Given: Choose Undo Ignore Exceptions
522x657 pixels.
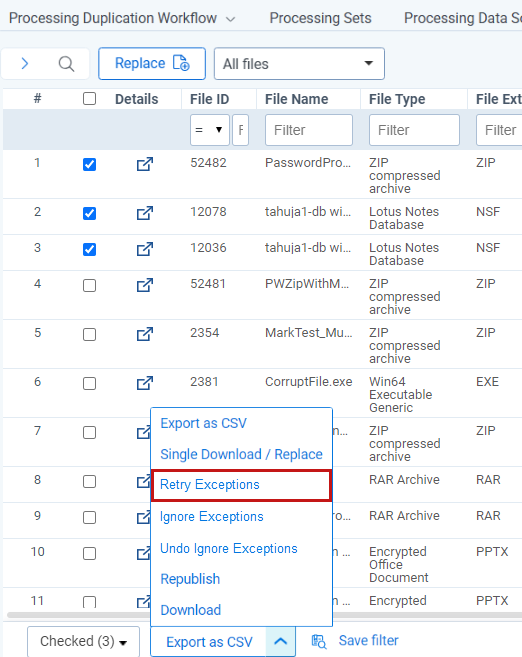Looking at the screenshot, I should 229,548.
